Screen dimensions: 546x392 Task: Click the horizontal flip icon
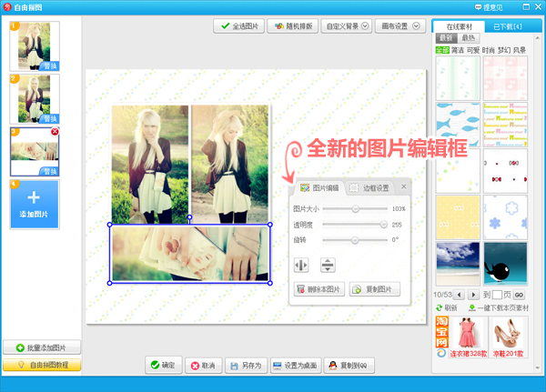(x=302, y=266)
